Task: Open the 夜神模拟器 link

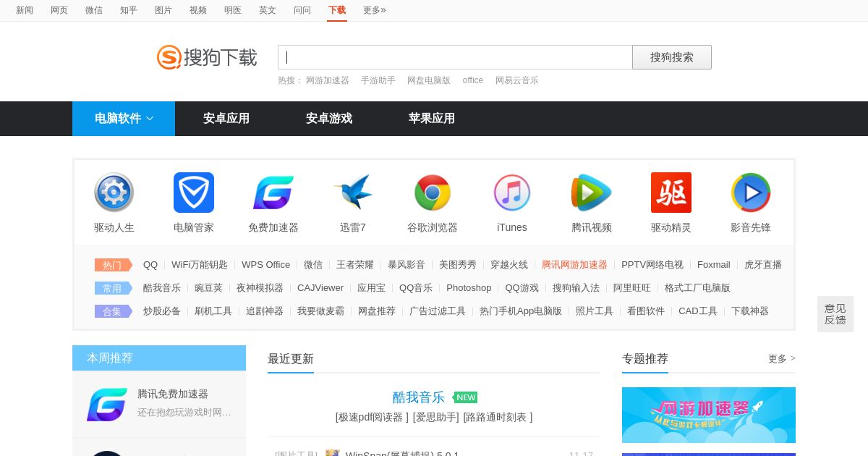Action: (x=260, y=288)
